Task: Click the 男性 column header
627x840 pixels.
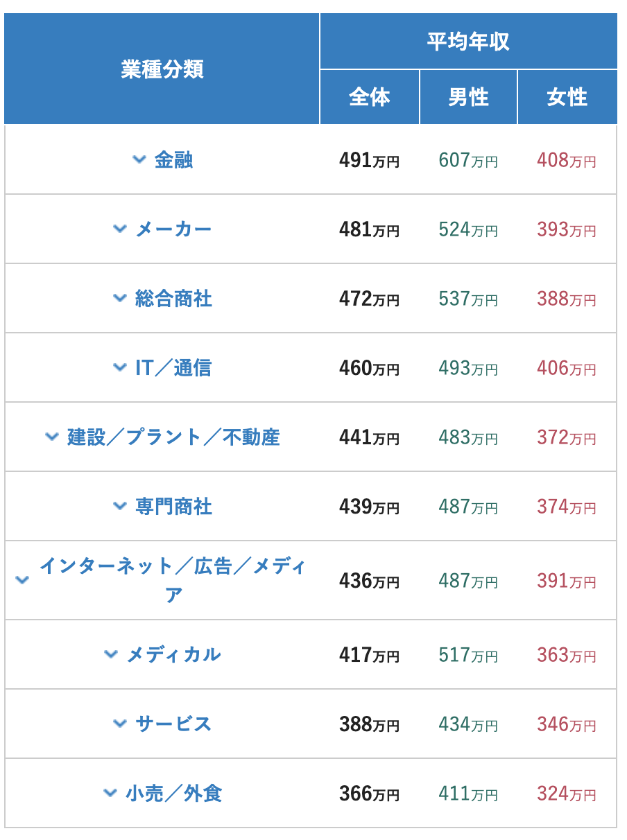Action: point(468,97)
